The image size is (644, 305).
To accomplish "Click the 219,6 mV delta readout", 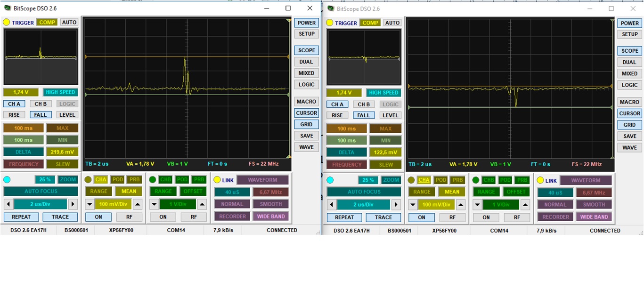I will pyautogui.click(x=62, y=152).
